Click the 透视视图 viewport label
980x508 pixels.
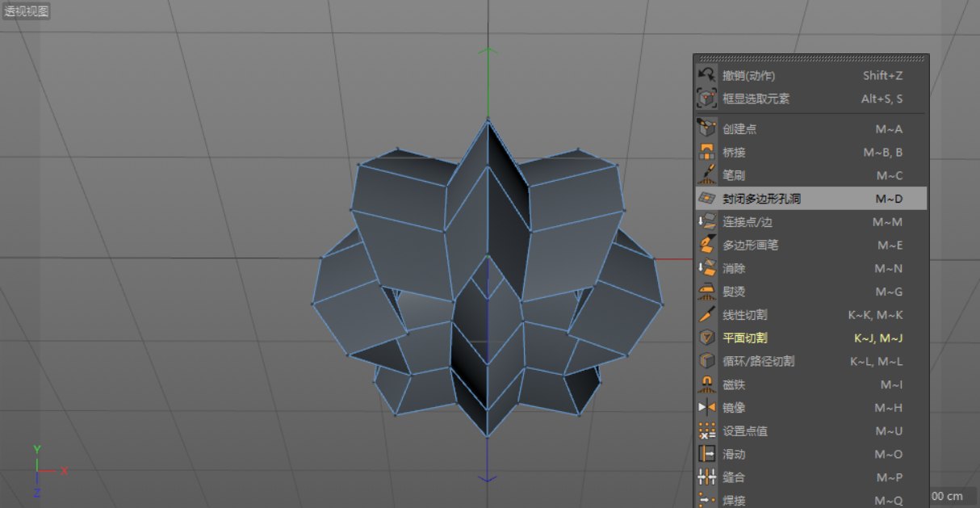27,11
